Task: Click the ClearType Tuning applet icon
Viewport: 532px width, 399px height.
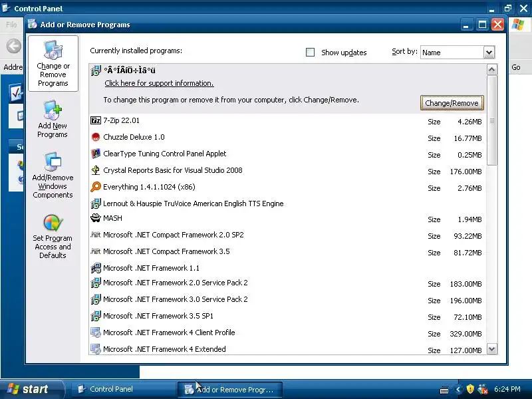Action: 96,154
